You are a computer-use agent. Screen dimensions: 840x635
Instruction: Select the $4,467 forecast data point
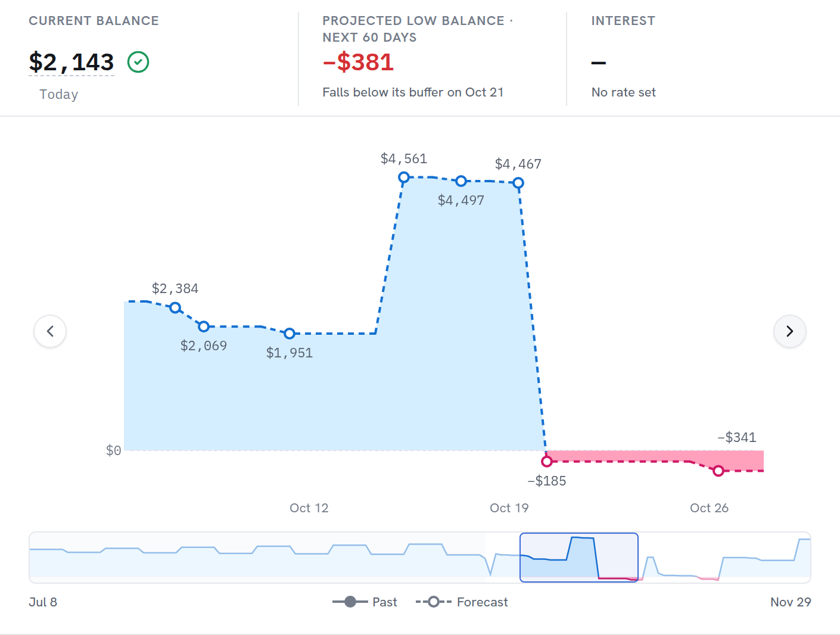[518, 183]
